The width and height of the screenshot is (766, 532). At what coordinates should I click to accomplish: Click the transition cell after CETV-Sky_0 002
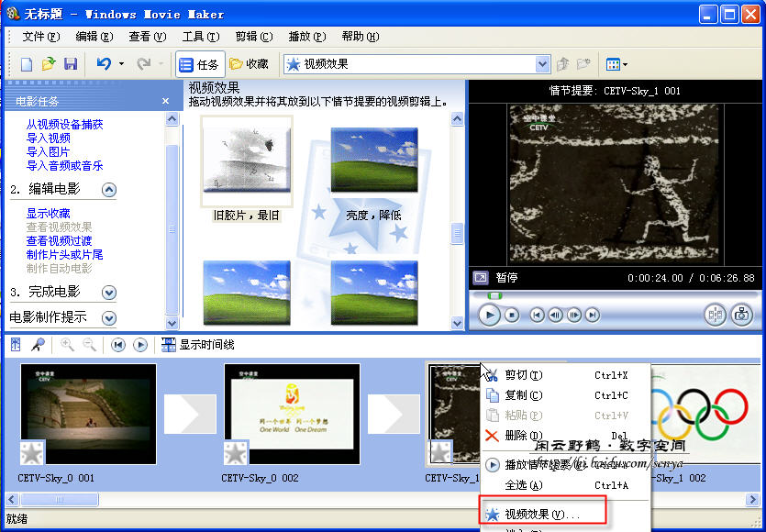tap(394, 414)
